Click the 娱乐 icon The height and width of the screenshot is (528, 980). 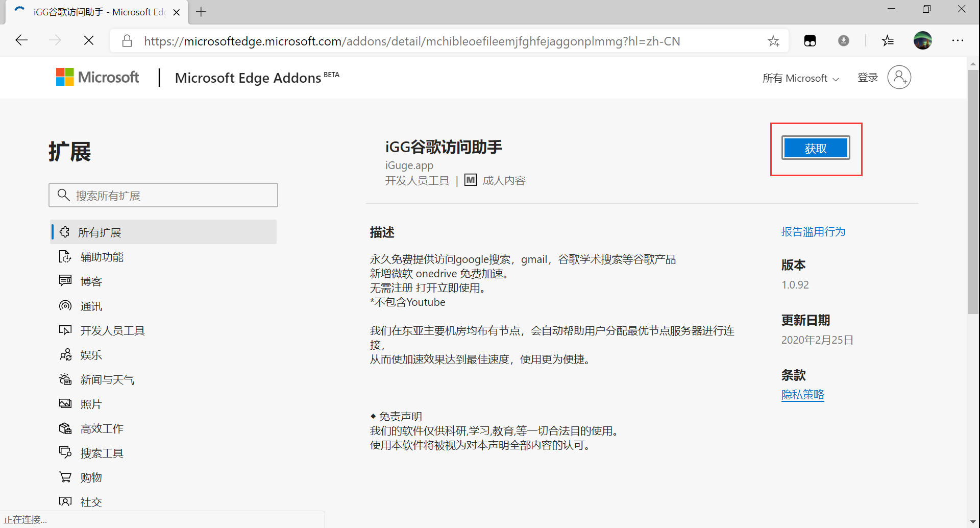[x=65, y=354]
